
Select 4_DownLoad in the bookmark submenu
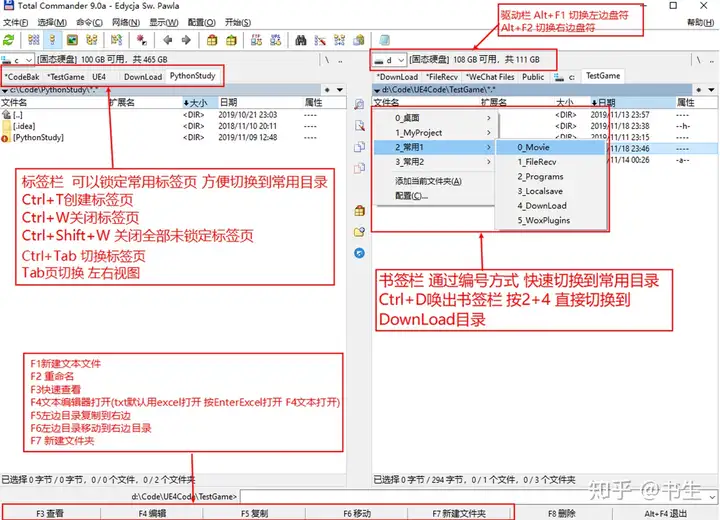coord(551,206)
